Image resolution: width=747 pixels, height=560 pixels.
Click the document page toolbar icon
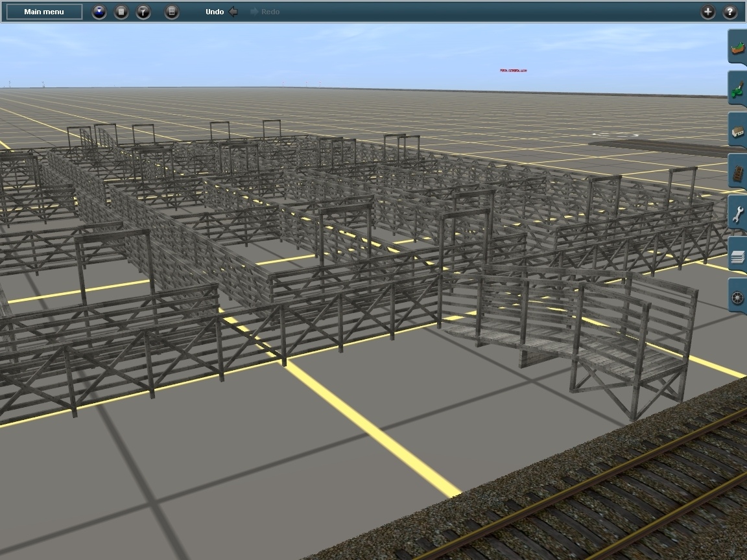pos(121,12)
